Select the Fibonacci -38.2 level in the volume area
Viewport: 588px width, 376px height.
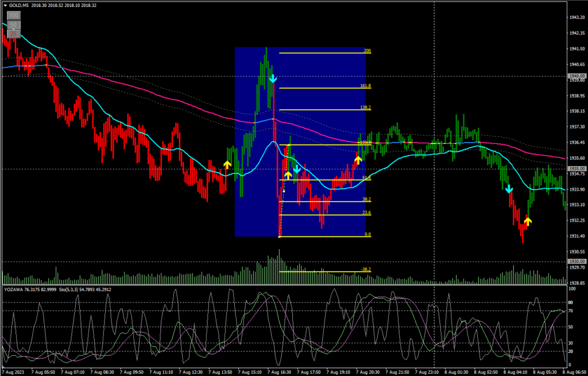pyautogui.click(x=322, y=272)
